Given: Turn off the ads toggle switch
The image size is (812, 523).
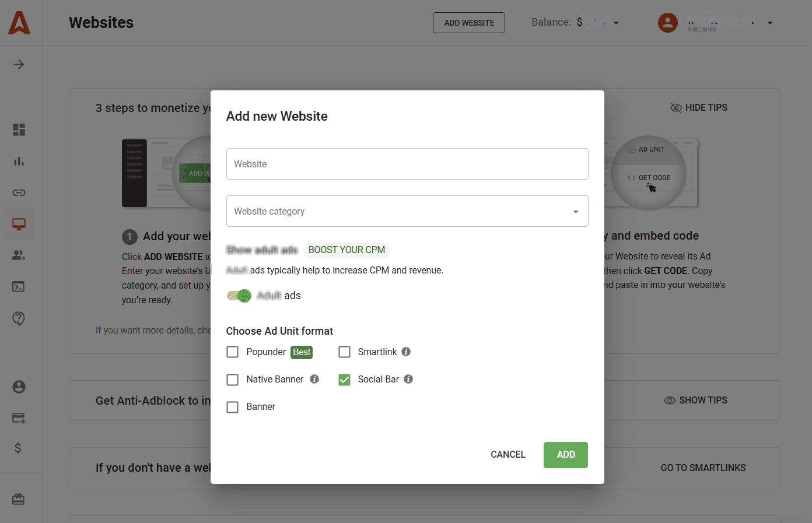Looking at the screenshot, I should pos(239,296).
